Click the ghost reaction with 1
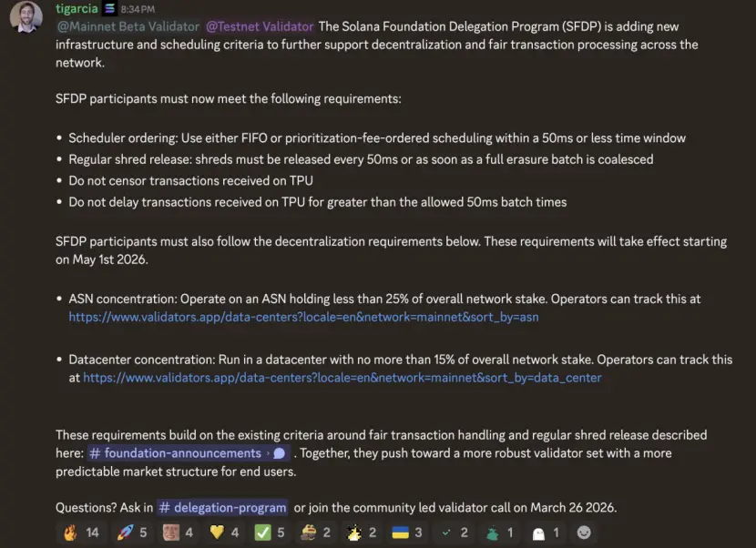Screen dimensions: 756x548 point(545,532)
